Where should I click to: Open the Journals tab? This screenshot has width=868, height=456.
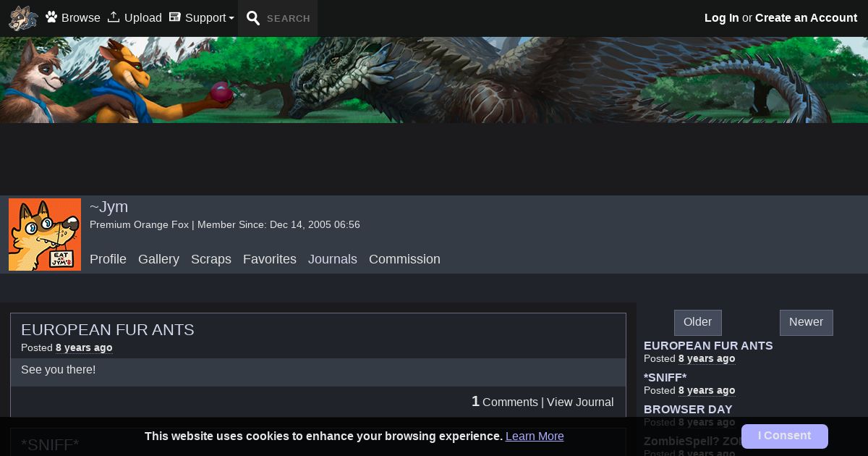333,259
